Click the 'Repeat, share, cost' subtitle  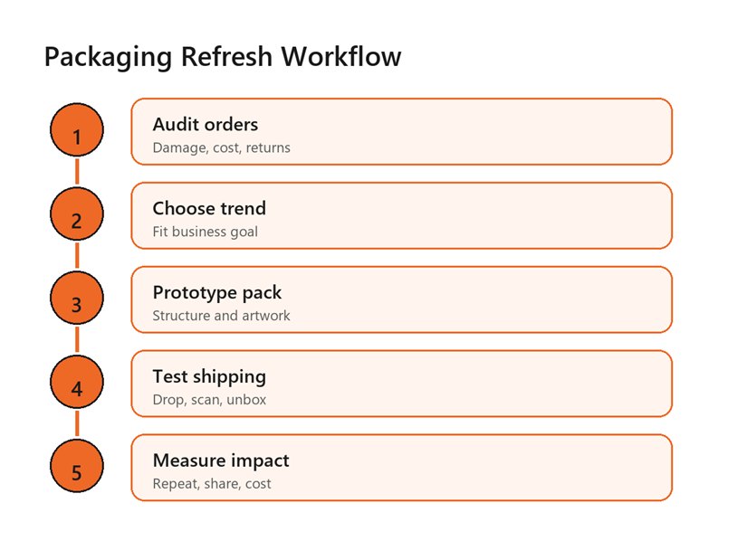[x=212, y=484]
